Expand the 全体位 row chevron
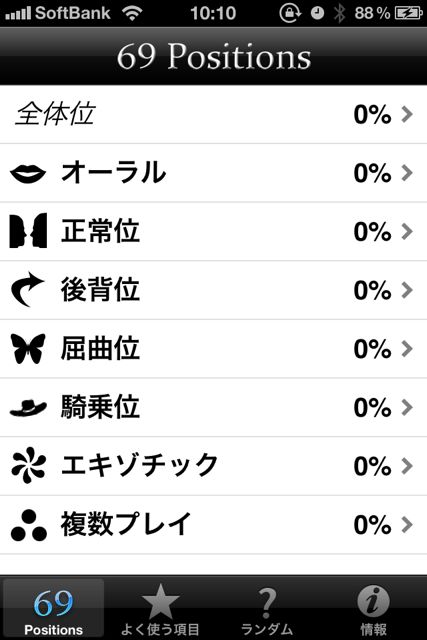The image size is (427, 640). [407, 114]
